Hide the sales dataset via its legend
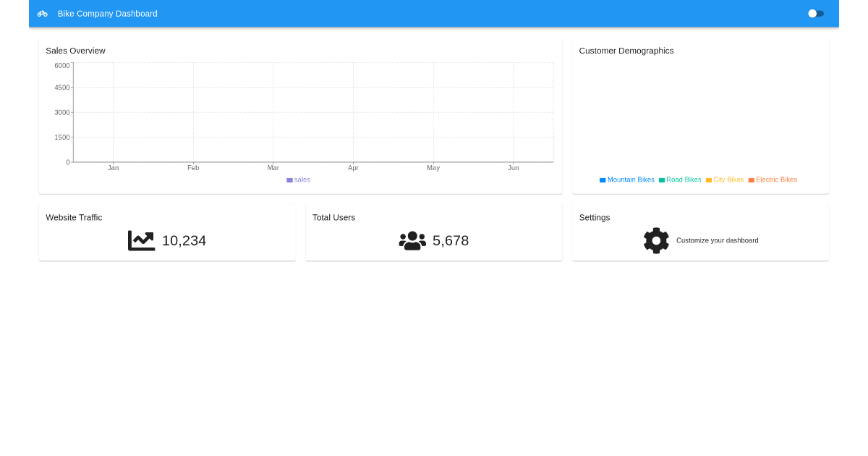 point(299,180)
